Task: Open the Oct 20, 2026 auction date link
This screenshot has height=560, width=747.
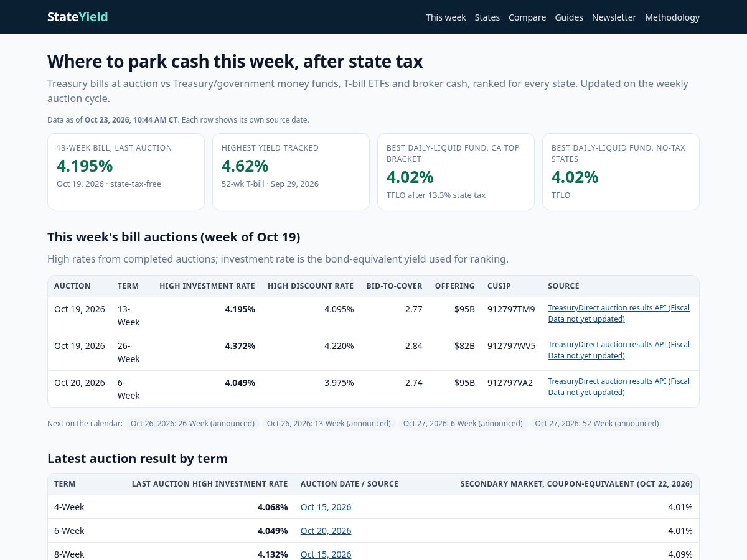Action: pyautogui.click(x=326, y=531)
